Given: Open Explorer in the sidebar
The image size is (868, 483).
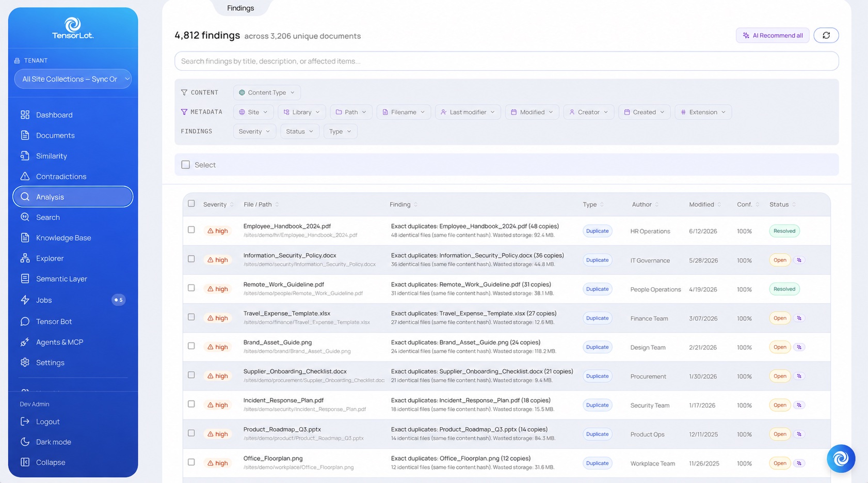Looking at the screenshot, I should (x=73, y=258).
